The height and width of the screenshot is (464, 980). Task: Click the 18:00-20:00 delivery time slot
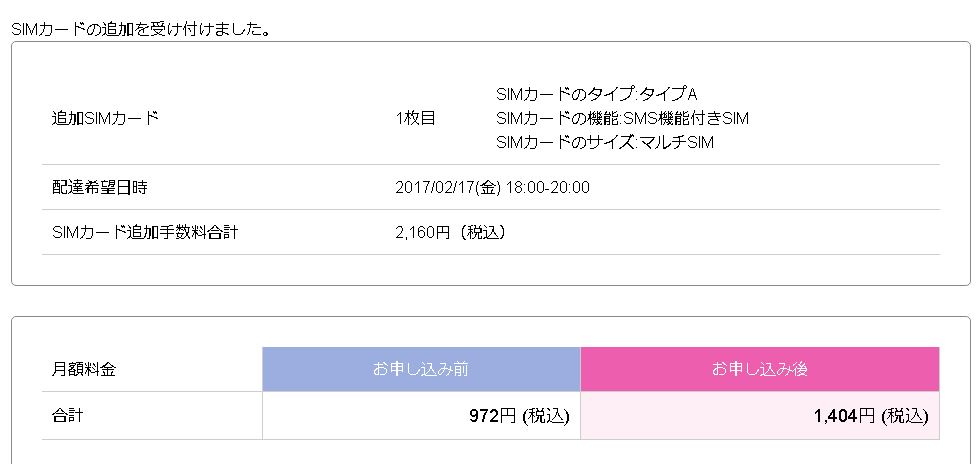pyautogui.click(x=548, y=187)
